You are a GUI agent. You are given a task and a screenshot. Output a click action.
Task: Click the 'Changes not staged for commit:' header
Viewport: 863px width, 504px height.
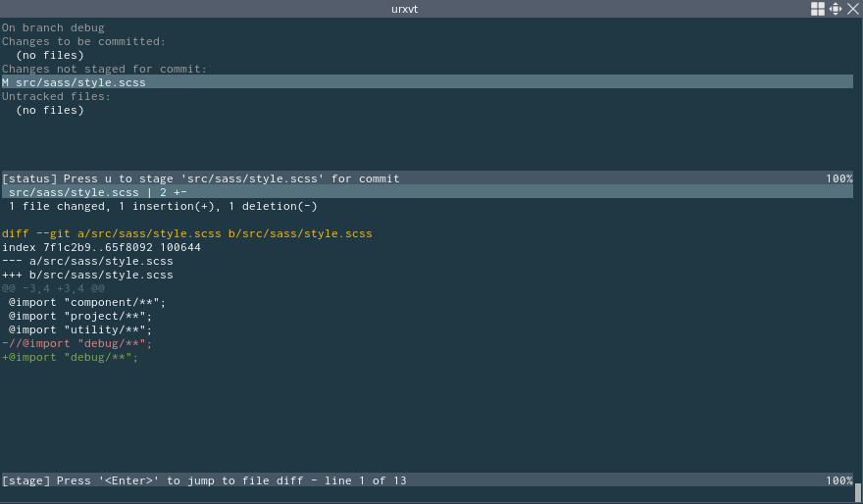[104, 69]
